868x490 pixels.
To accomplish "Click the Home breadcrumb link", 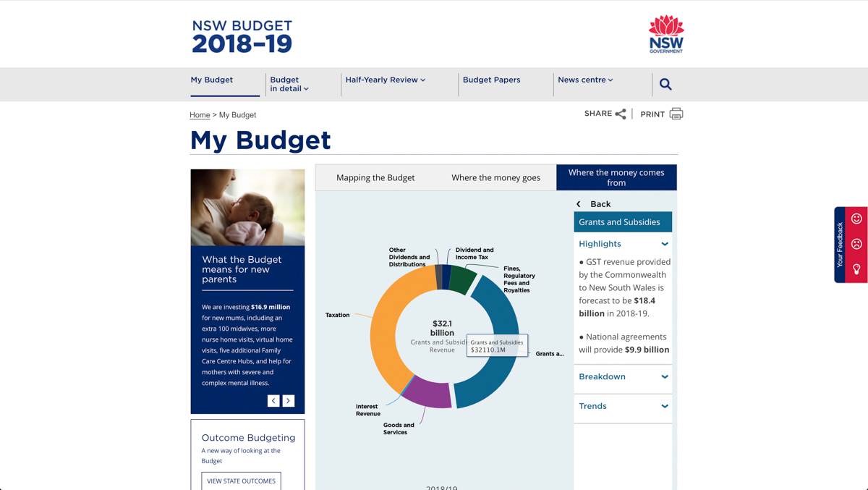I will click(x=200, y=115).
